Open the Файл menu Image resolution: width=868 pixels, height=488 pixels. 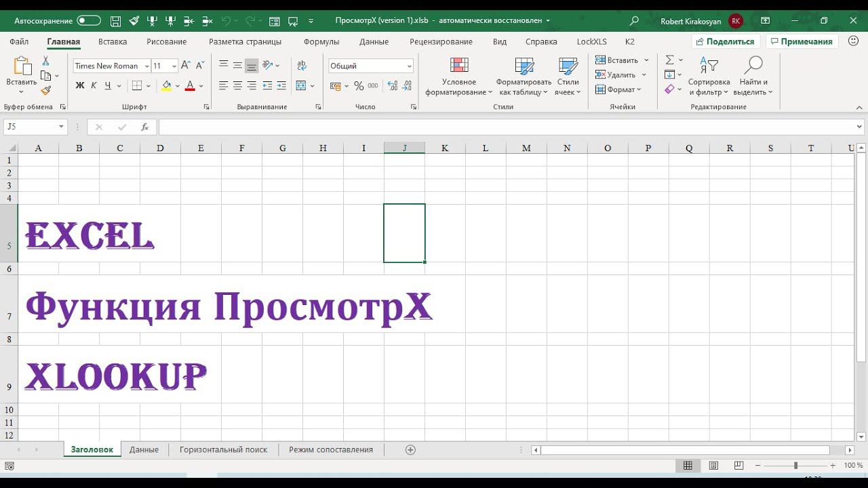19,41
